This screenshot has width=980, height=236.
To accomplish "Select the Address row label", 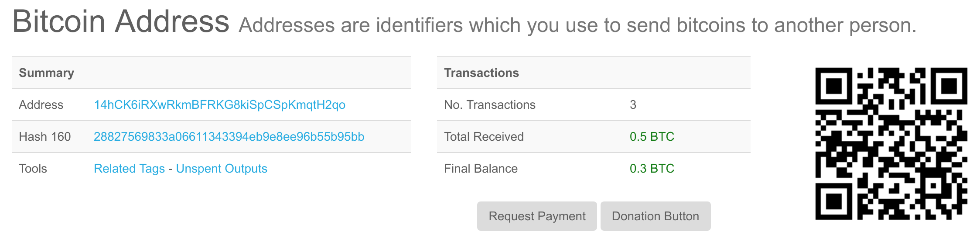I will coord(41,105).
